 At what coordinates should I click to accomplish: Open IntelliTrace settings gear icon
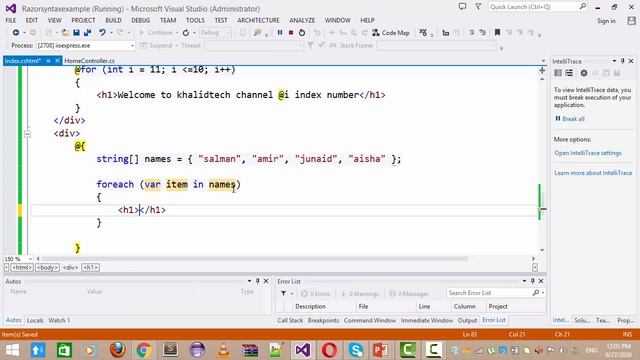pos(584,73)
